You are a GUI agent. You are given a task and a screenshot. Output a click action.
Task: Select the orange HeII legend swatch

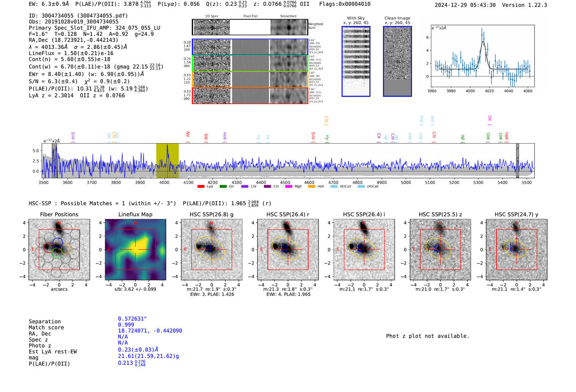(x=311, y=186)
